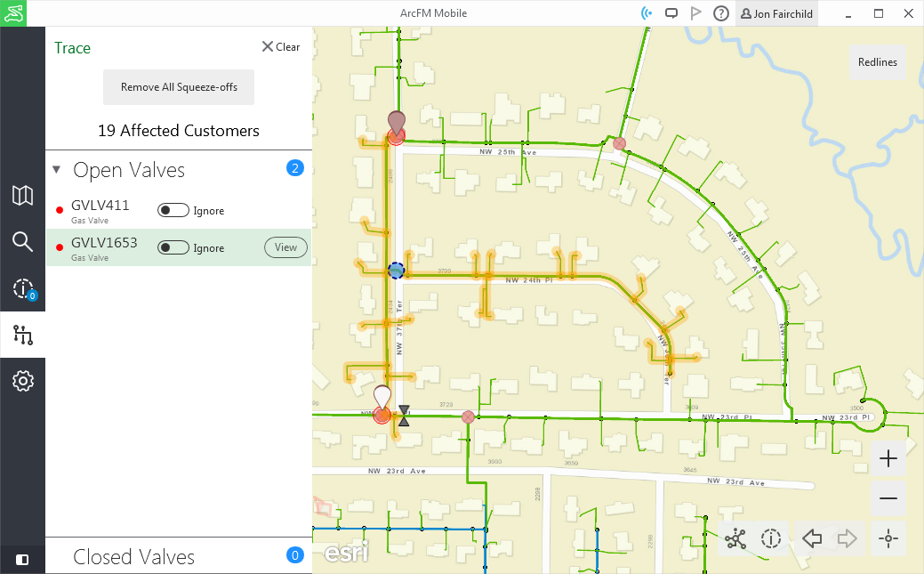Select the GVLV411 valve row
This screenshot has width=924, height=574.
point(179,211)
